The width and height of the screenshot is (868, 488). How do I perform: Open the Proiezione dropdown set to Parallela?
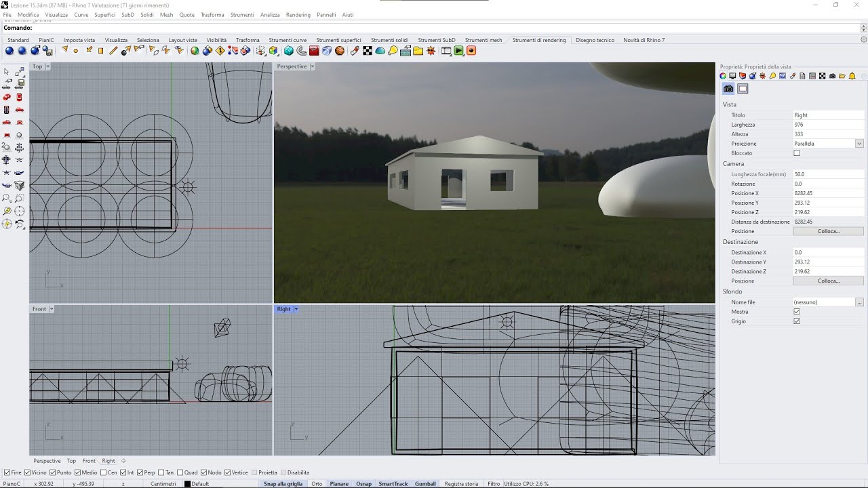click(859, 144)
